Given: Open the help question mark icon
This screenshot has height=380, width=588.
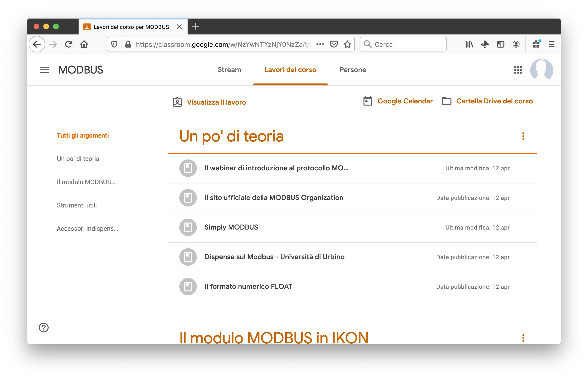Looking at the screenshot, I should click(44, 328).
